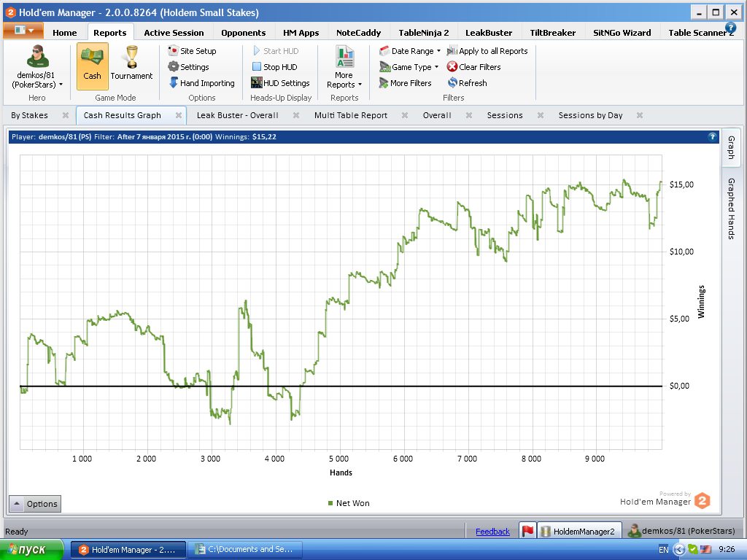Close the Multi Table Report tab
747x560 pixels.
click(404, 115)
